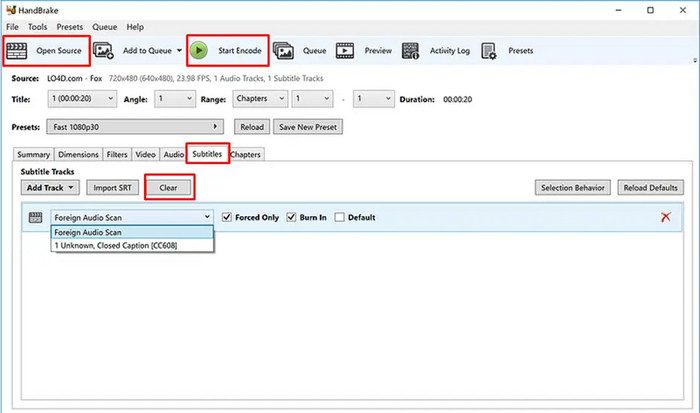Switch to the Filters tab
Image resolution: width=700 pixels, height=413 pixels.
117,154
